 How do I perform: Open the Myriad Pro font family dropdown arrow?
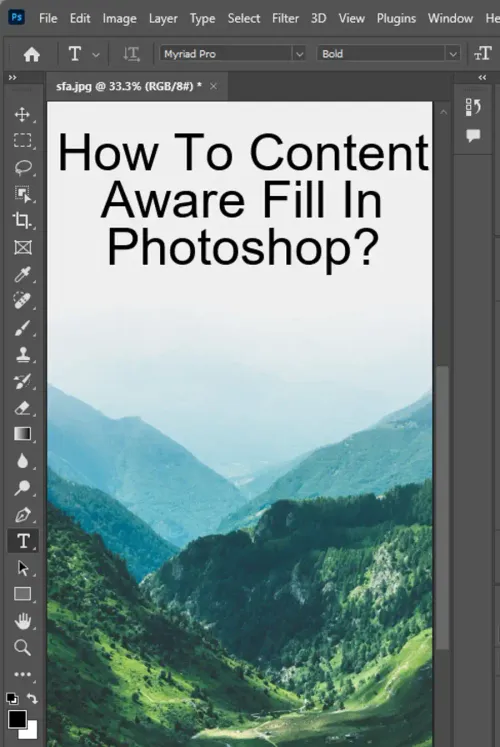(x=299, y=54)
